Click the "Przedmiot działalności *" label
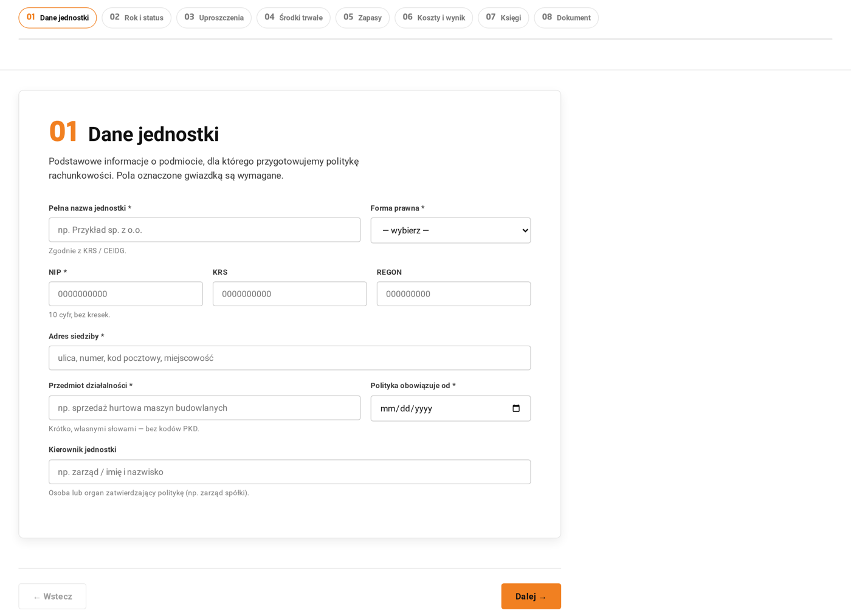 91,386
